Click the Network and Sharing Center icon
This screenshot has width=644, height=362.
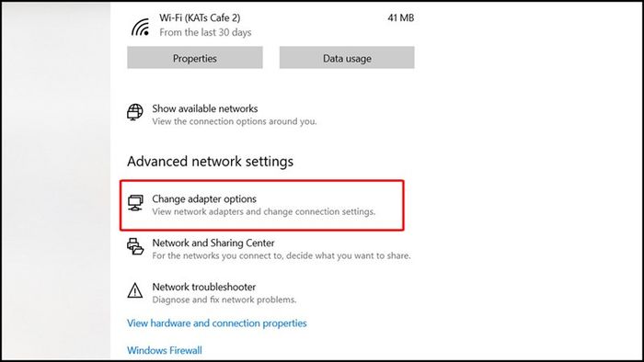[135, 246]
